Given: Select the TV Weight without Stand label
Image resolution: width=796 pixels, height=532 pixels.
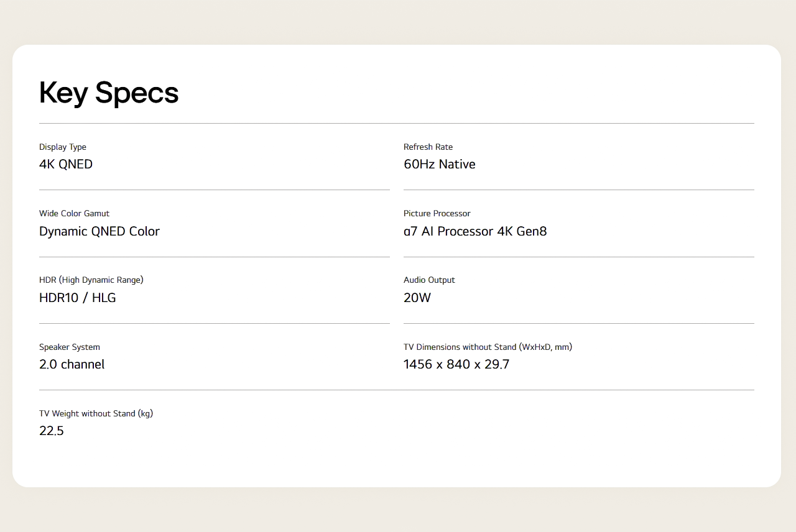Looking at the screenshot, I should [x=96, y=414].
